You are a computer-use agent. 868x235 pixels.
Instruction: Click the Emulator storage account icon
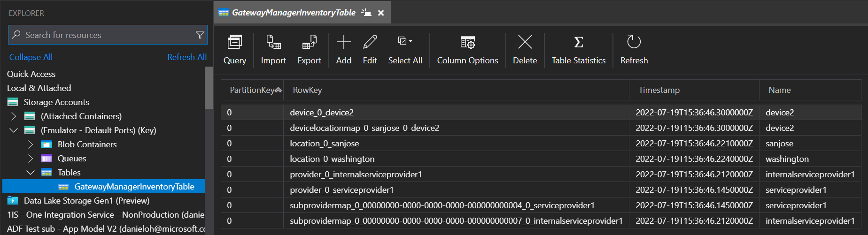pos(30,130)
